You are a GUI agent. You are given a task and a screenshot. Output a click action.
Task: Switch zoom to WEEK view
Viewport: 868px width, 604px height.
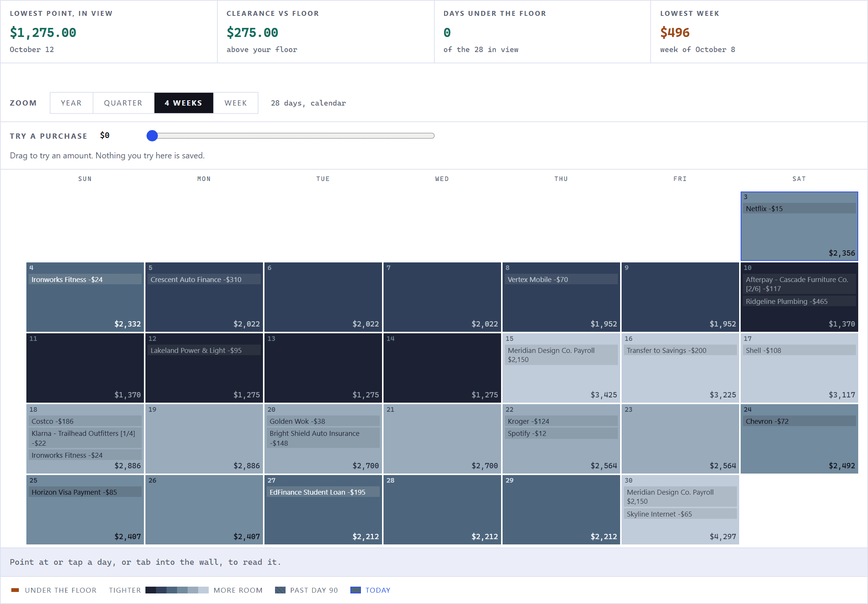tap(235, 103)
